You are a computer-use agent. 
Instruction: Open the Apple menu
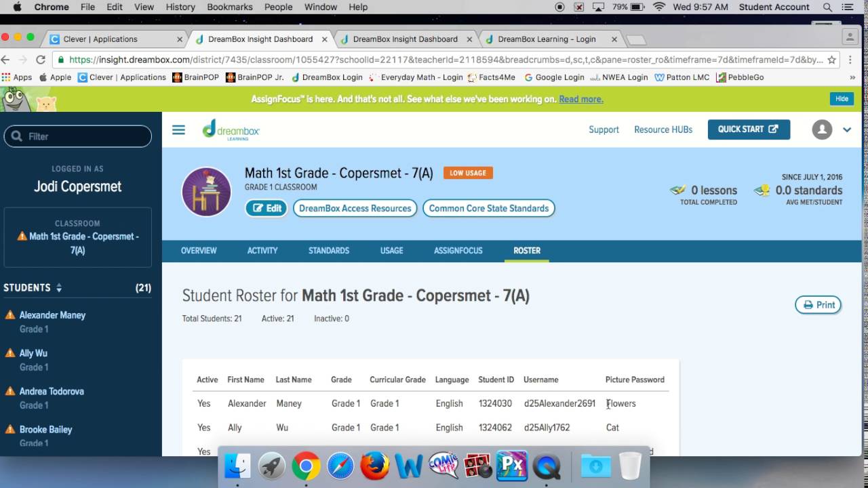(17, 7)
